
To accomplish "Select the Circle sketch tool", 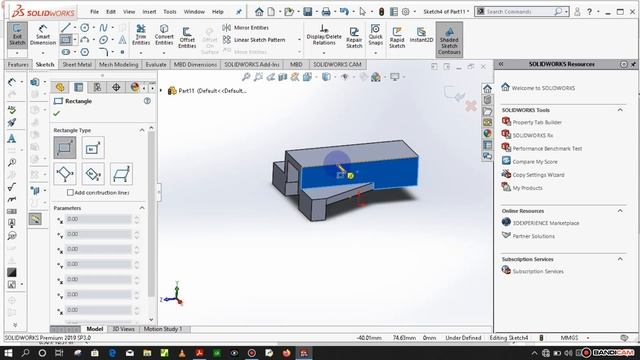I will [x=85, y=28].
